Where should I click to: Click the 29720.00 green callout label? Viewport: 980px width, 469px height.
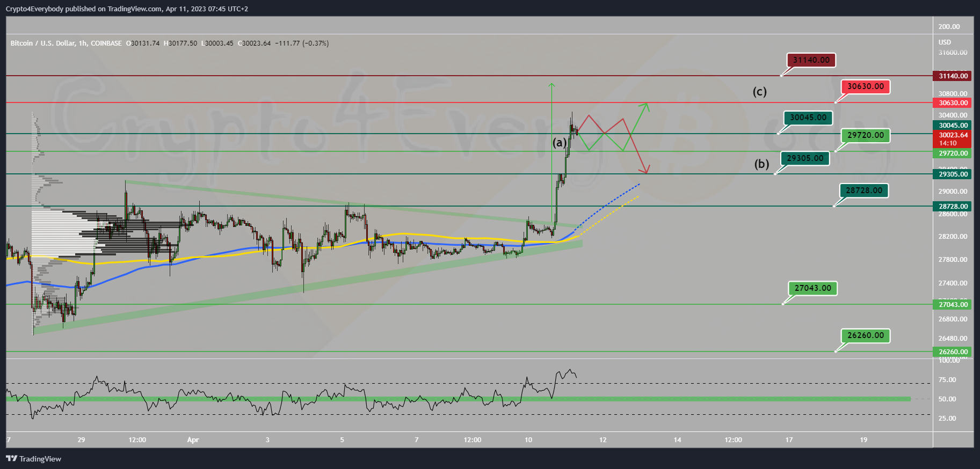pos(866,135)
